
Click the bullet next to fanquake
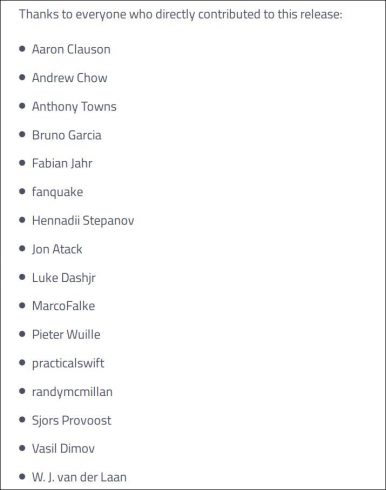[22, 191]
